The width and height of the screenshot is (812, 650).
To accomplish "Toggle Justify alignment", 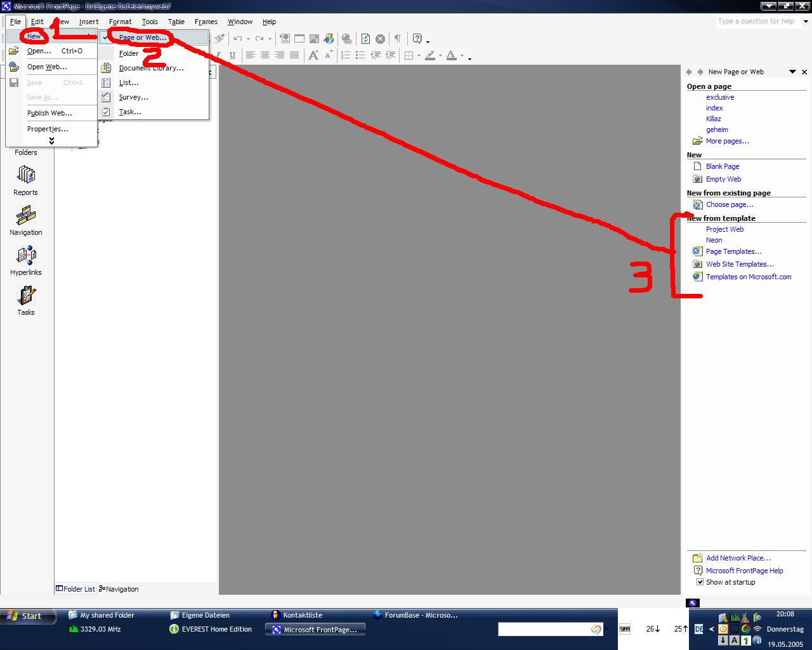I will [x=294, y=55].
